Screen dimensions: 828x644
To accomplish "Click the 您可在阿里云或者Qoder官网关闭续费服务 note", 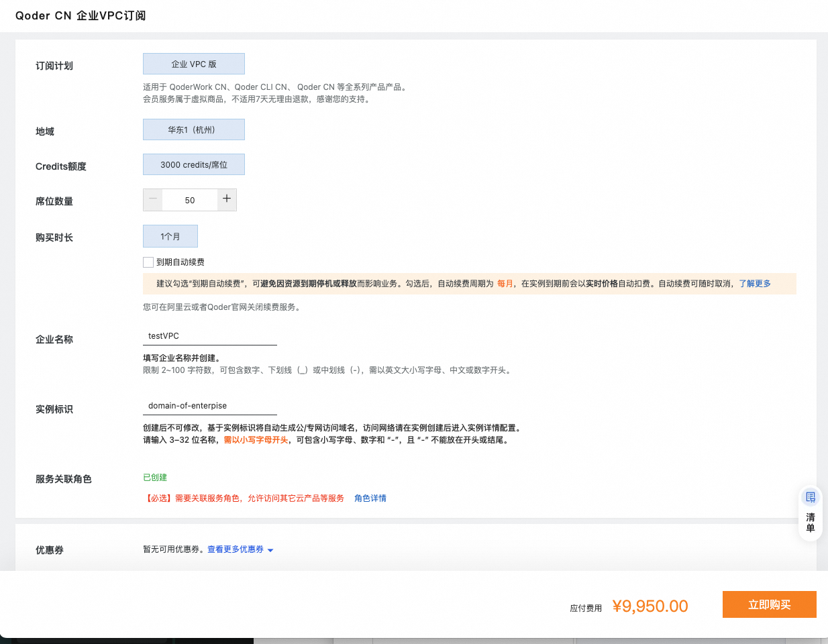I will [222, 307].
